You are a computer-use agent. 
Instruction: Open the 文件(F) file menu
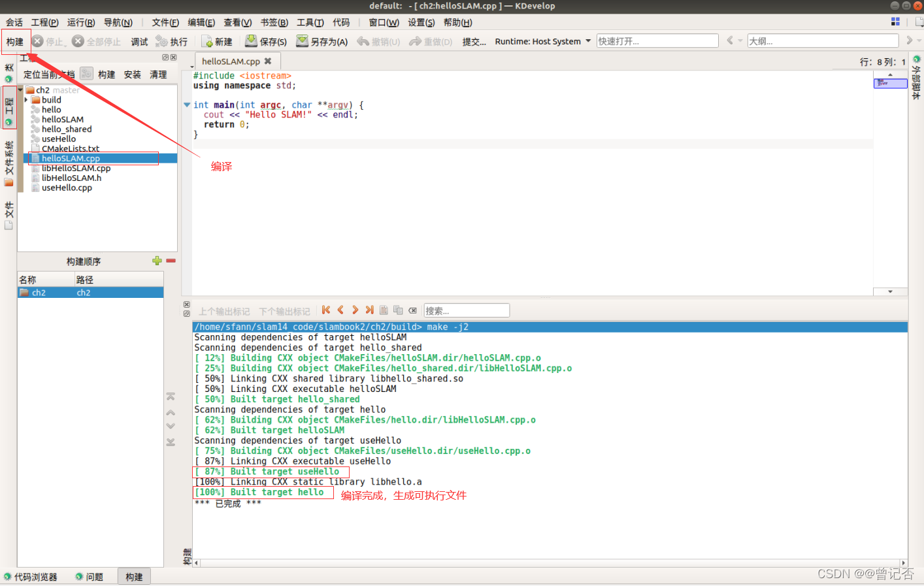(x=165, y=22)
